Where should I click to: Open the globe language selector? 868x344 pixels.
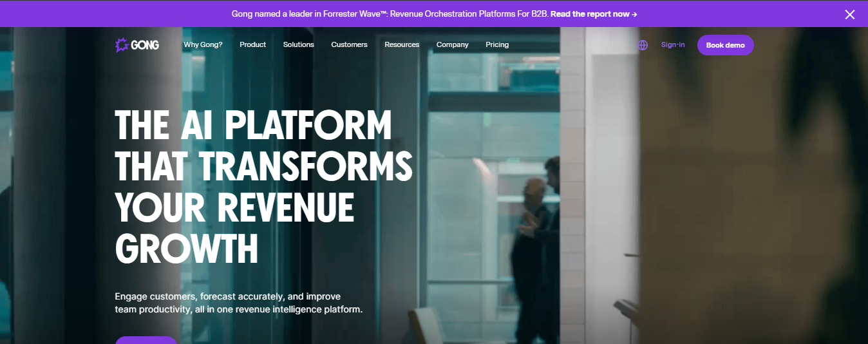point(643,45)
